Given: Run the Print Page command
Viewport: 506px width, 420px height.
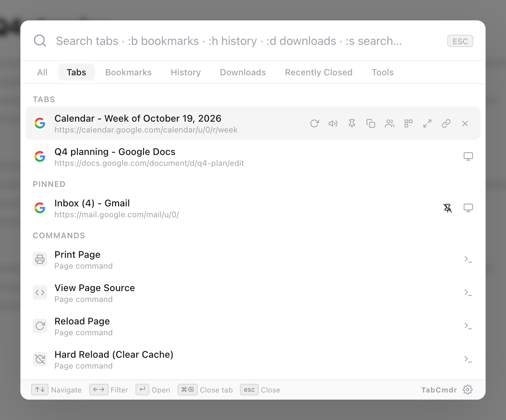Looking at the screenshot, I should [x=253, y=259].
